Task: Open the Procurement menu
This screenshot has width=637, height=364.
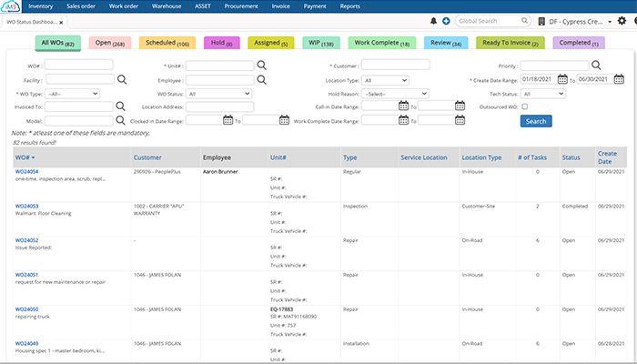Action: pyautogui.click(x=241, y=6)
